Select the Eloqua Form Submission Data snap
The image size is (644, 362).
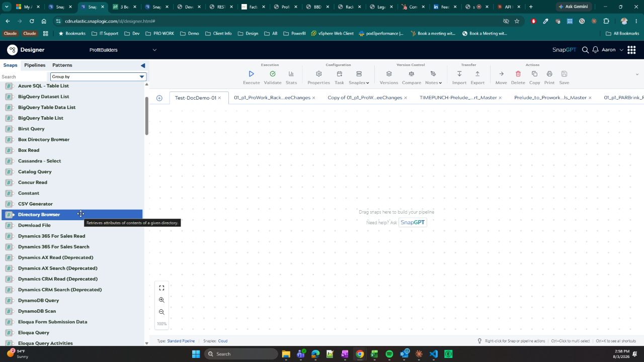click(52, 322)
